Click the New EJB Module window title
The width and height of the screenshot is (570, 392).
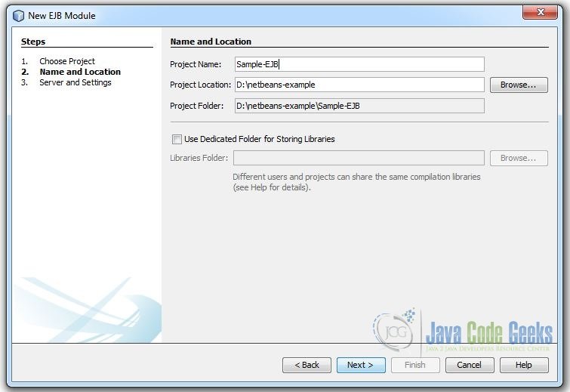click(62, 16)
